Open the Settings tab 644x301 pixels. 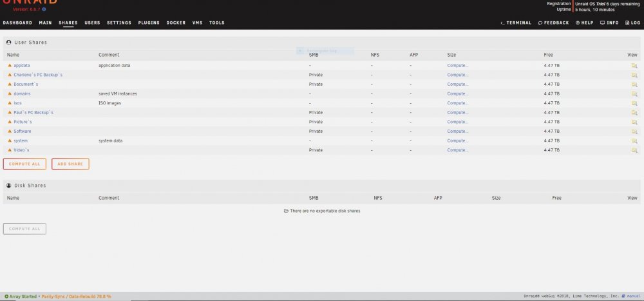119,23
